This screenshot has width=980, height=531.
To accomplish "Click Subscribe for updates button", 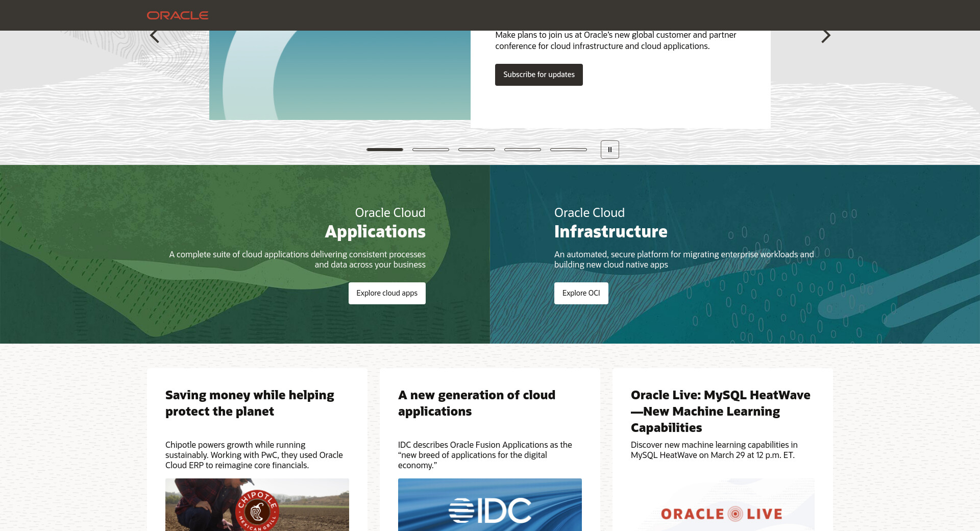I will tap(538, 75).
